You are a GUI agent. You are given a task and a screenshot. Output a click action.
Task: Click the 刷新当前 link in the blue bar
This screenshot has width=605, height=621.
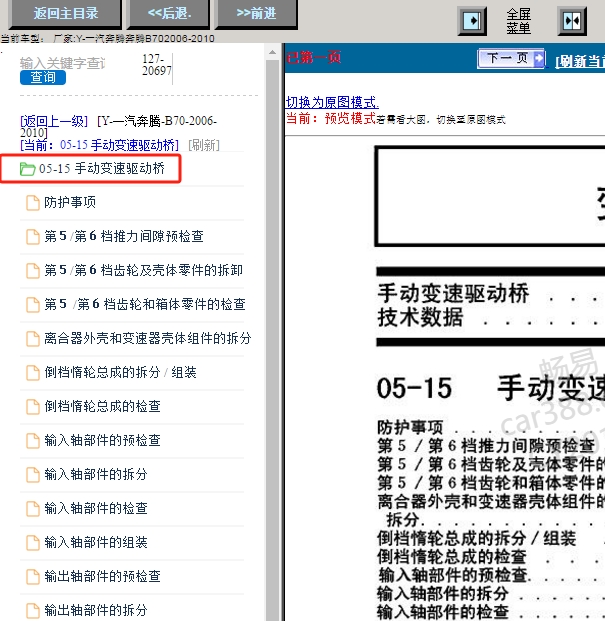[x=580, y=61]
